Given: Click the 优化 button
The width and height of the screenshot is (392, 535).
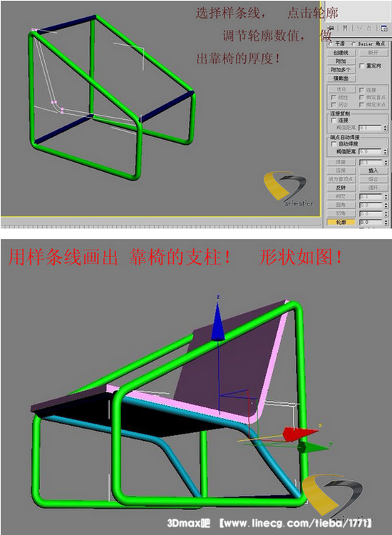Looking at the screenshot, I should click(x=342, y=90).
